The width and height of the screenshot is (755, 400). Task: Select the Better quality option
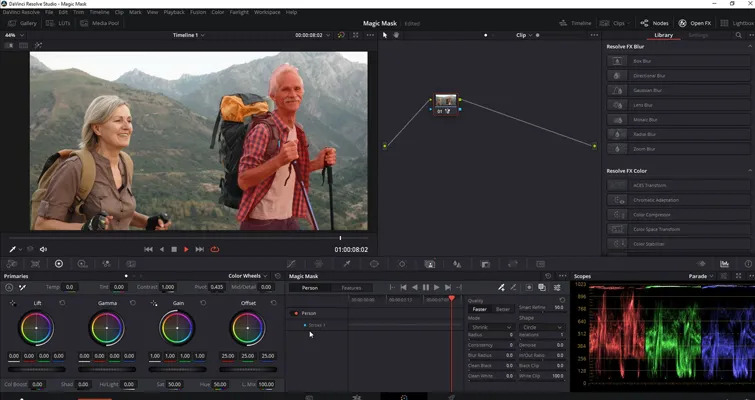pyautogui.click(x=503, y=309)
